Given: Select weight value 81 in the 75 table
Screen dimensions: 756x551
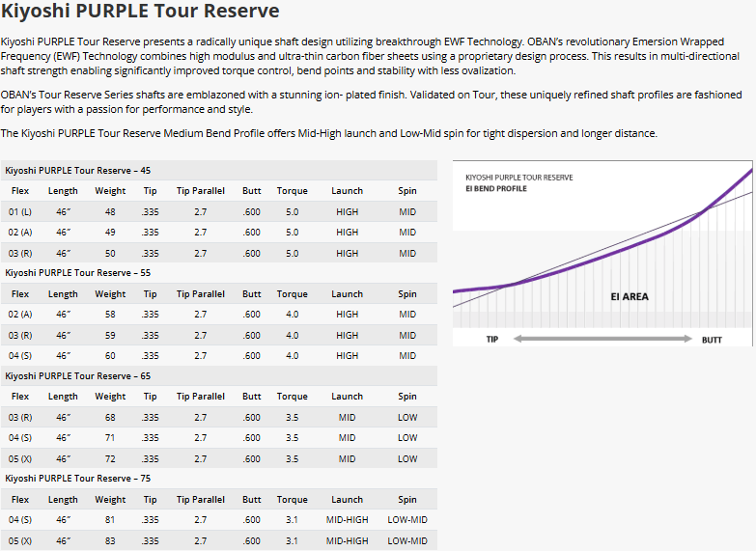Looking at the screenshot, I should point(110,520).
